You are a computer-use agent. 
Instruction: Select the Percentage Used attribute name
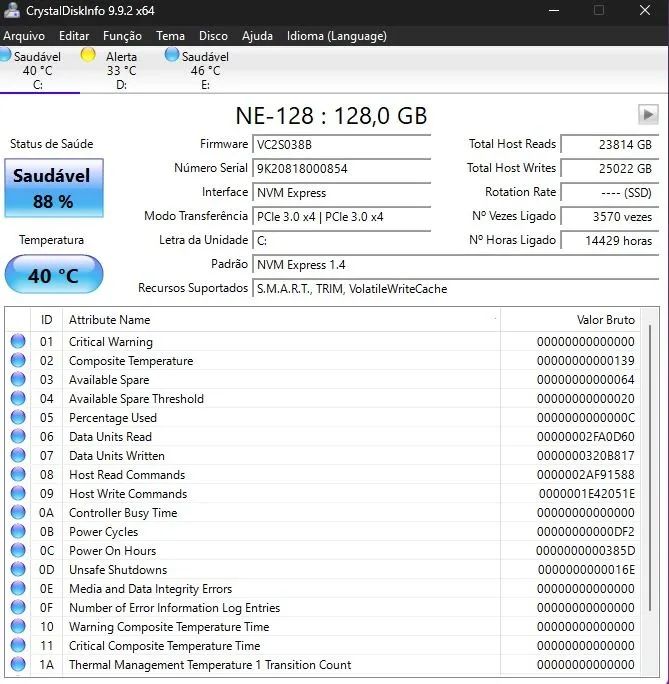[x=113, y=417]
